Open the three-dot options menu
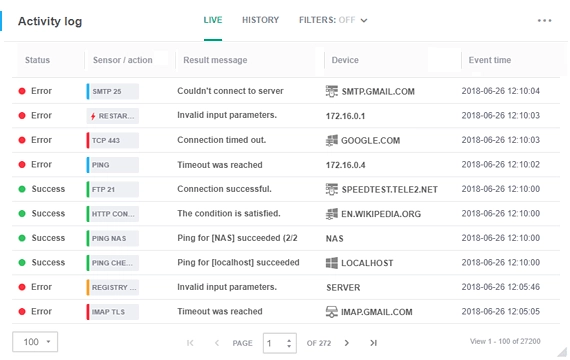570x360 pixels. (x=544, y=21)
